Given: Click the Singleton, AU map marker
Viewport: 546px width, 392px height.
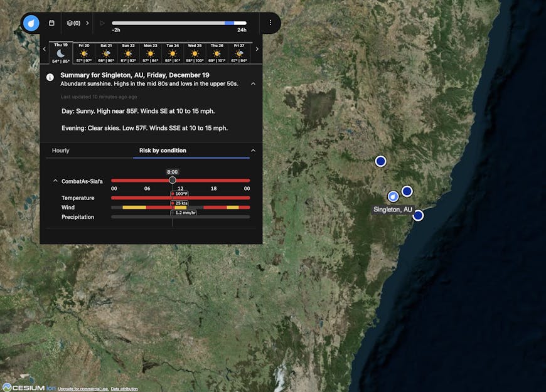Looking at the screenshot, I should (x=393, y=196).
